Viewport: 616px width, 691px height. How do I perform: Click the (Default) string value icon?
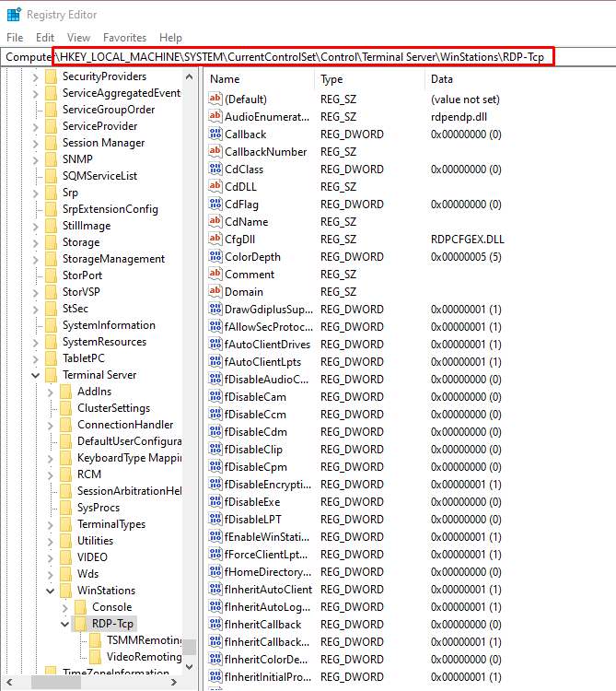point(216,100)
